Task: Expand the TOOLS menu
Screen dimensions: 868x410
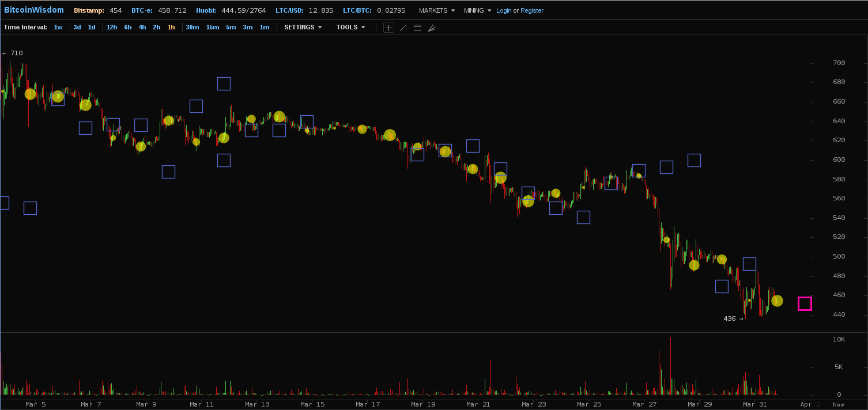Action: tap(350, 27)
